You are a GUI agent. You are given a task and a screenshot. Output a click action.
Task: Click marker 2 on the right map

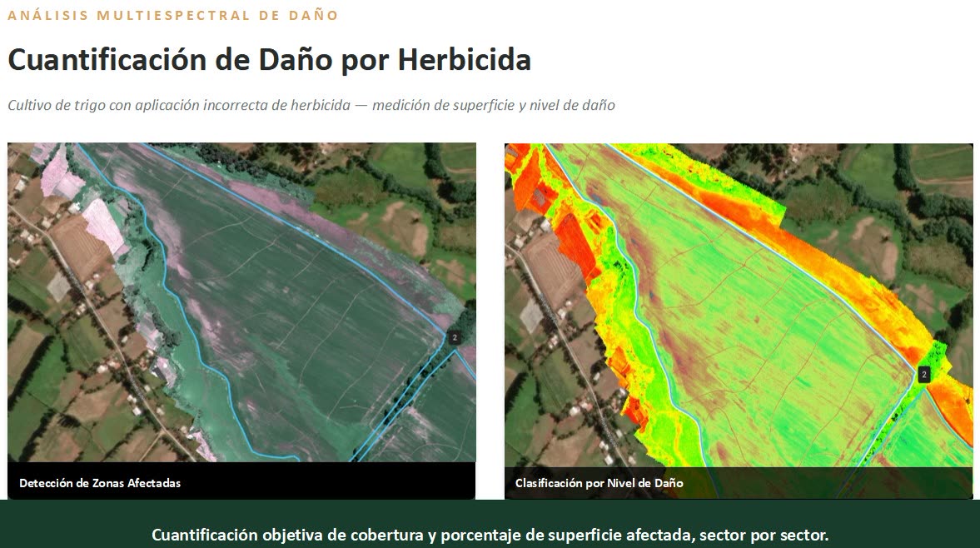923,374
